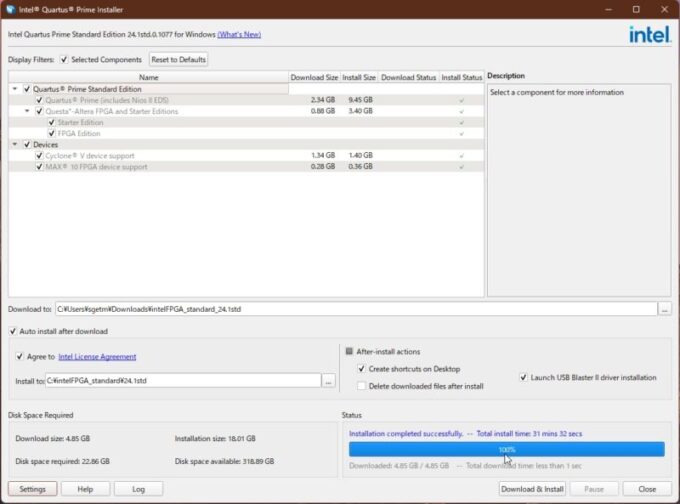The width and height of the screenshot is (680, 504).
Task: Sort by the Name column header
Action: (148, 77)
